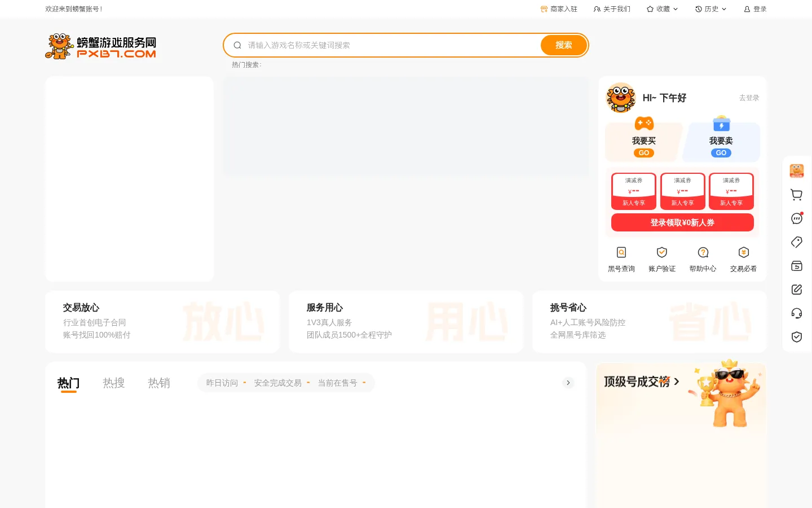Click the edit pencil icon in sidebar
Screen dimensions: 812x508
(x=796, y=290)
